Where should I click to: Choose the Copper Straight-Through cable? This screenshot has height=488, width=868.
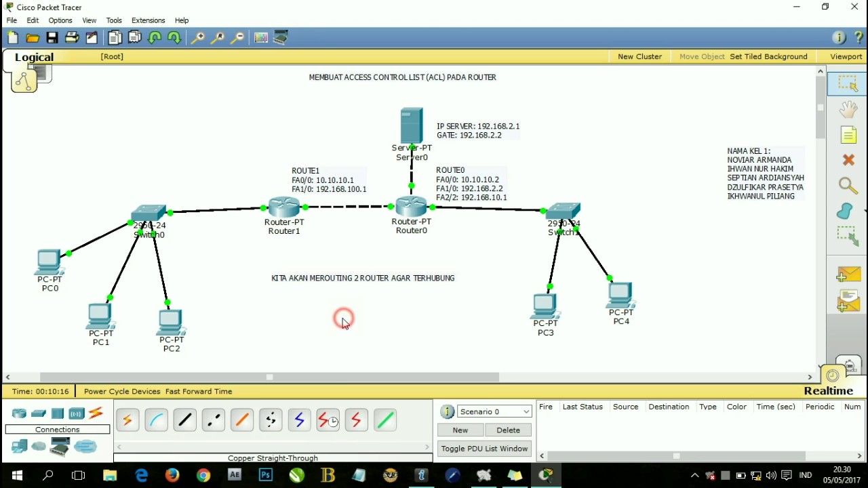click(184, 421)
